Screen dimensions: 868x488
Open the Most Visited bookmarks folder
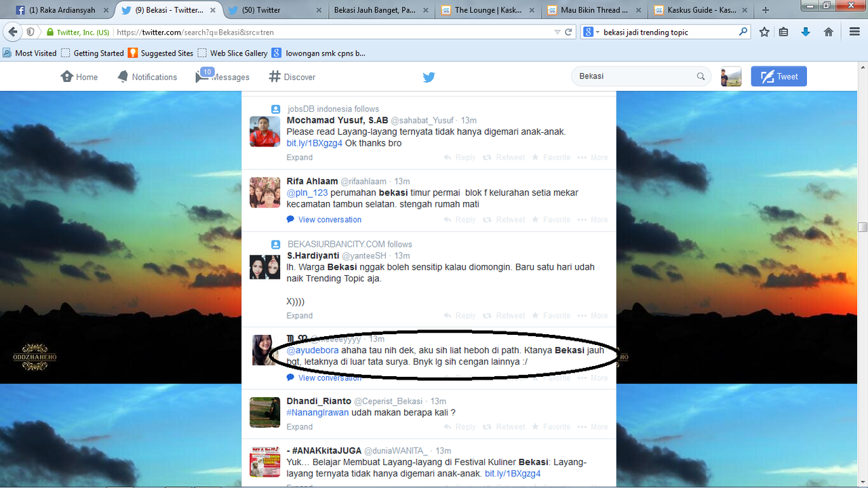tap(30, 53)
